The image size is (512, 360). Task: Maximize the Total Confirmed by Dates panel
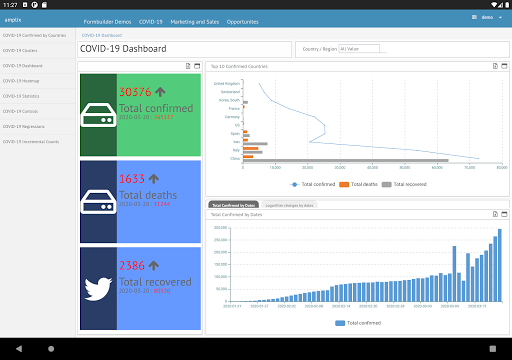click(x=504, y=214)
